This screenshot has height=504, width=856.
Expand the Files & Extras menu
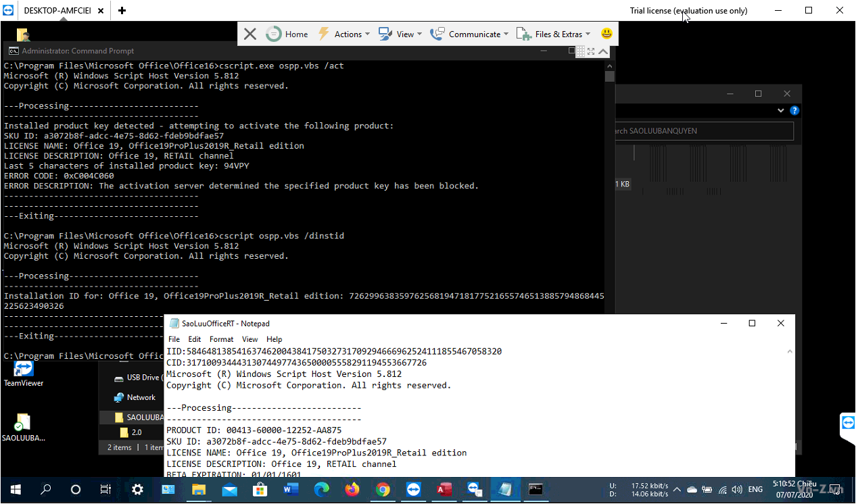click(x=553, y=34)
